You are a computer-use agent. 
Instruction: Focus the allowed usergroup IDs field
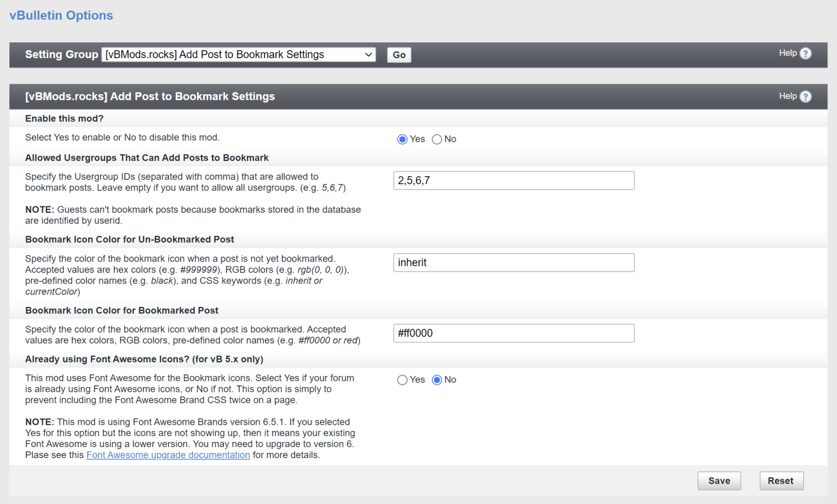point(514,180)
